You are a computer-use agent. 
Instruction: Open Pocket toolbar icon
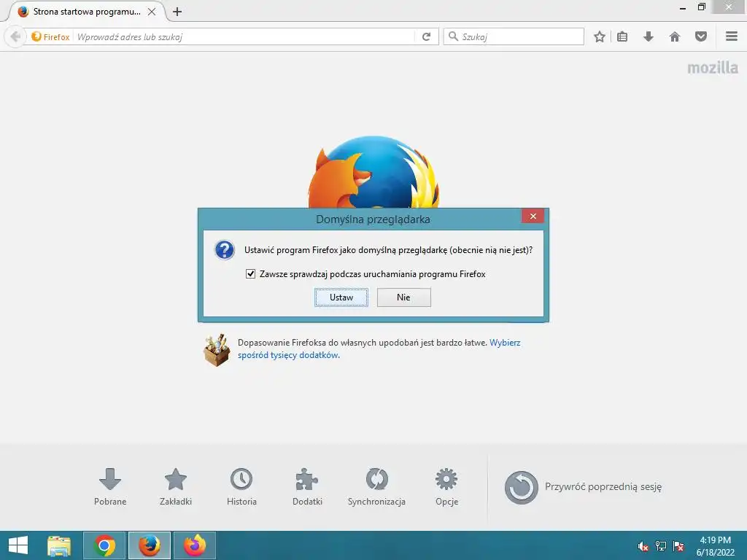[x=701, y=36]
